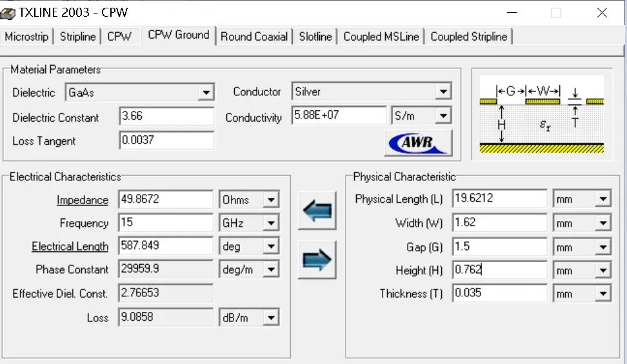Viewport: 627px width, 364px height.
Task: Open the Impedance Ohms units dropdown
Action: tap(249, 199)
